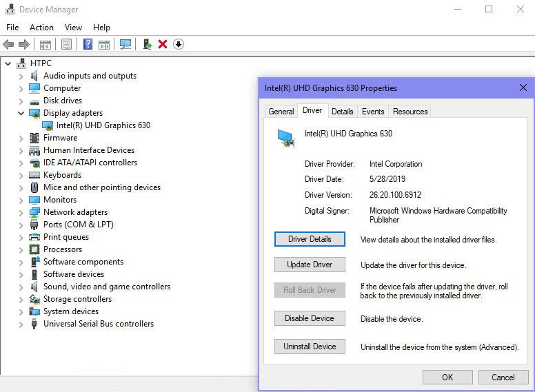The width and height of the screenshot is (535, 392).
Task: Select the Monitors tree label
Action: pos(60,200)
